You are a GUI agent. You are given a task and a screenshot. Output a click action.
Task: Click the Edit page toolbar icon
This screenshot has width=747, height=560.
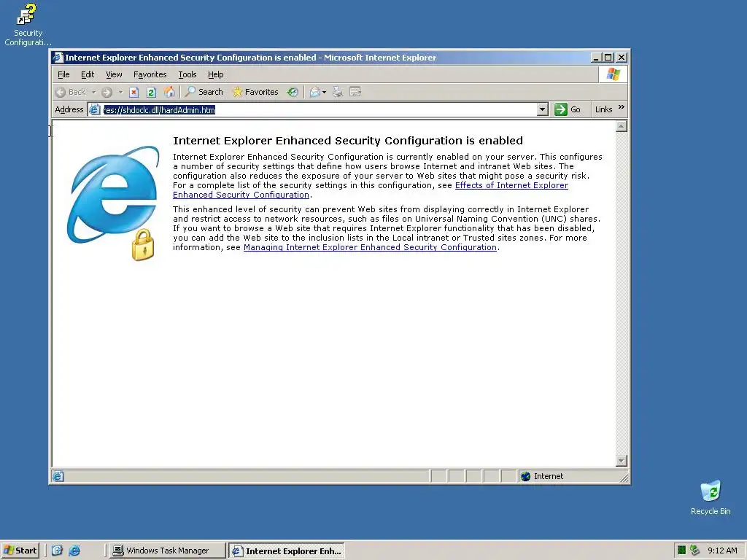click(x=355, y=92)
